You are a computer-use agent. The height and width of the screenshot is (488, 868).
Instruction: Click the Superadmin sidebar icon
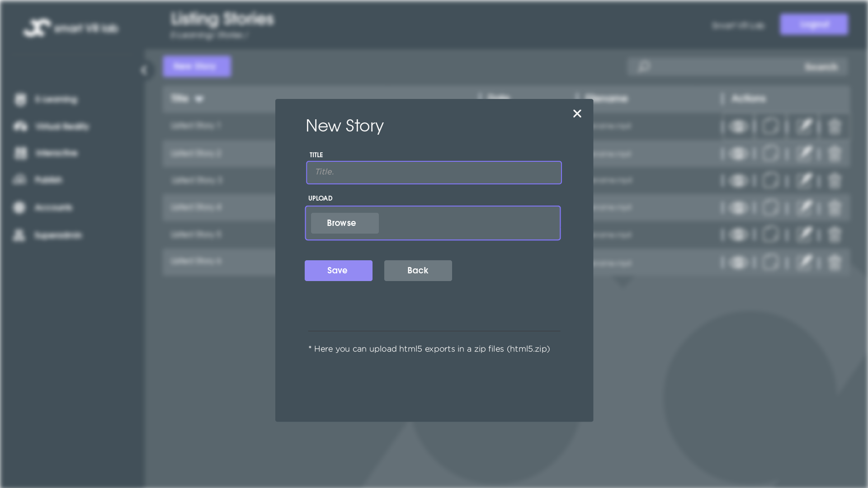click(19, 235)
